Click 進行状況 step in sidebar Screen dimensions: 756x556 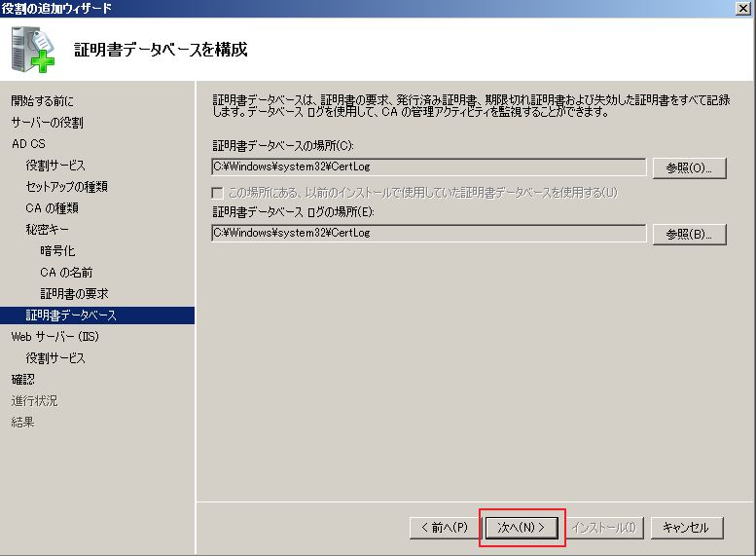point(34,400)
